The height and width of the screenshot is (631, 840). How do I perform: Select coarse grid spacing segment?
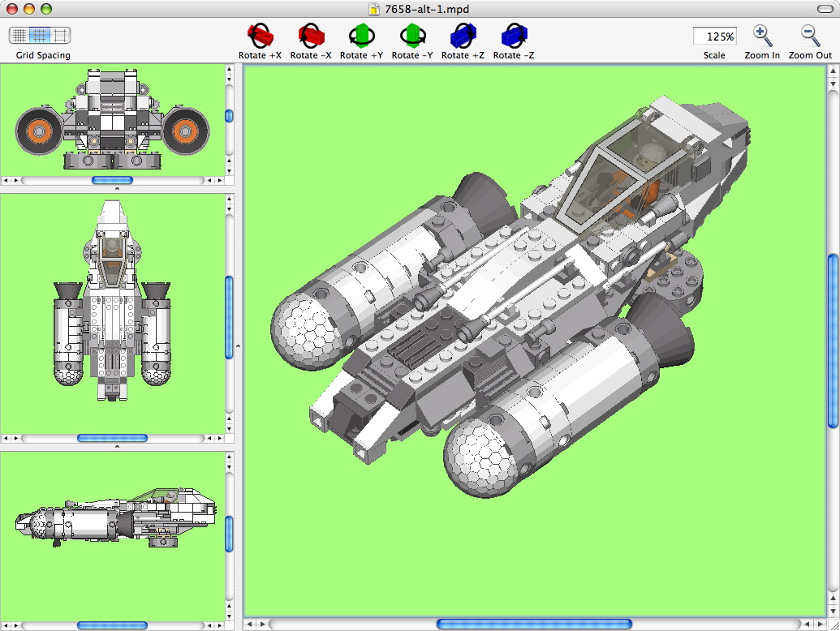[60, 36]
